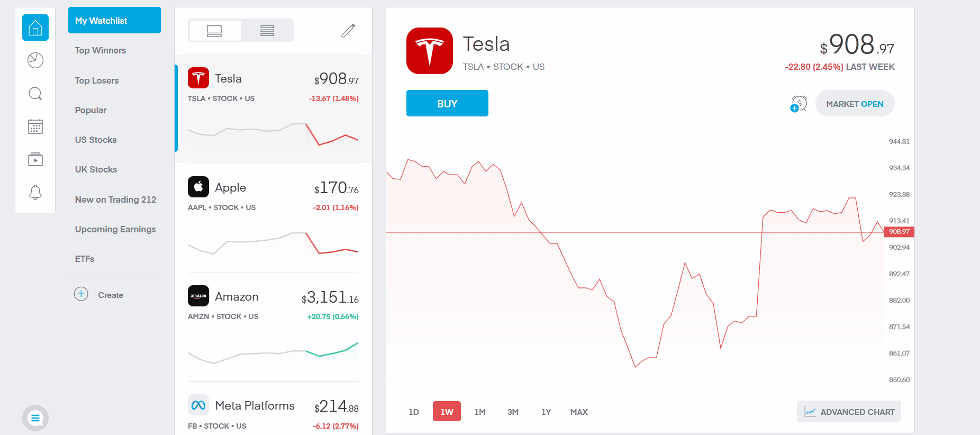
Task: Select the MAX chart timeframe
Action: click(579, 412)
